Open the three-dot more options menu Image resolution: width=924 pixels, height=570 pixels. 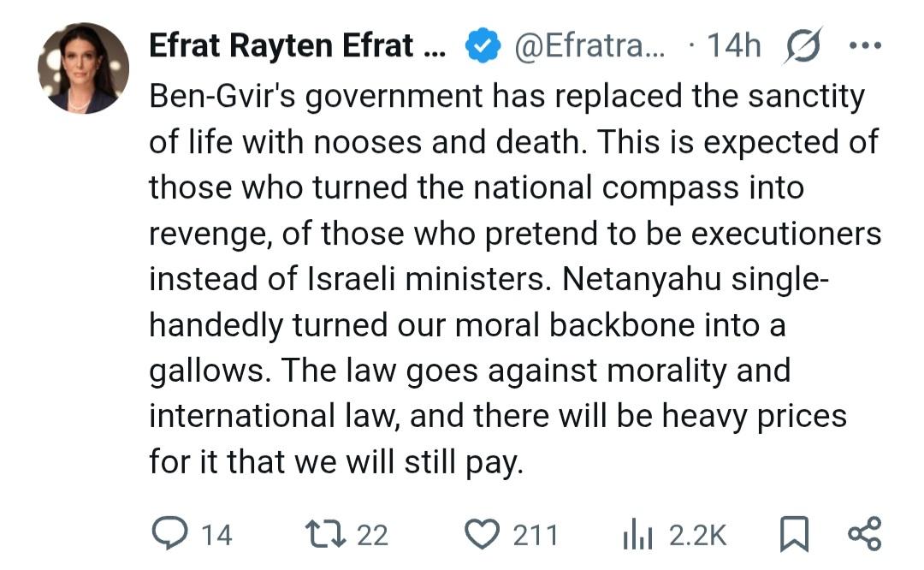tap(864, 46)
